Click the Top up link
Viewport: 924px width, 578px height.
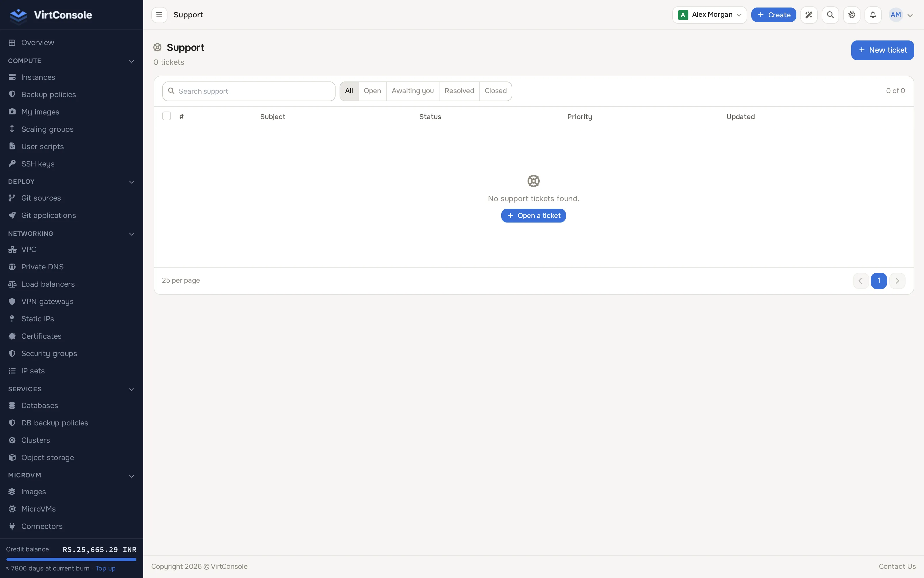pyautogui.click(x=105, y=568)
